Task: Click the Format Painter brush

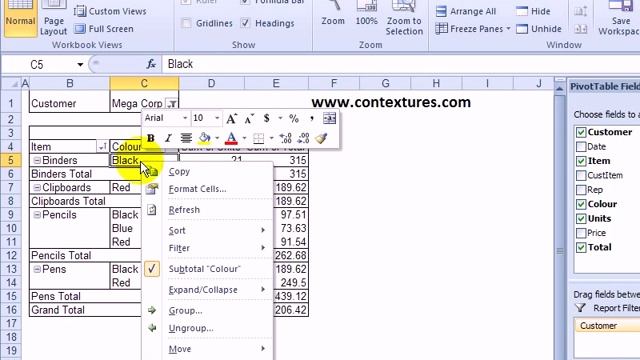Action: pos(321,138)
